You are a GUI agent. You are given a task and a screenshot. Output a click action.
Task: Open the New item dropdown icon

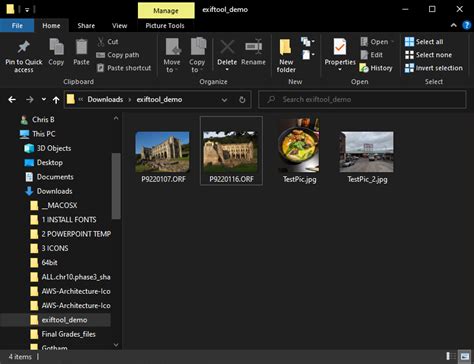coord(308,42)
